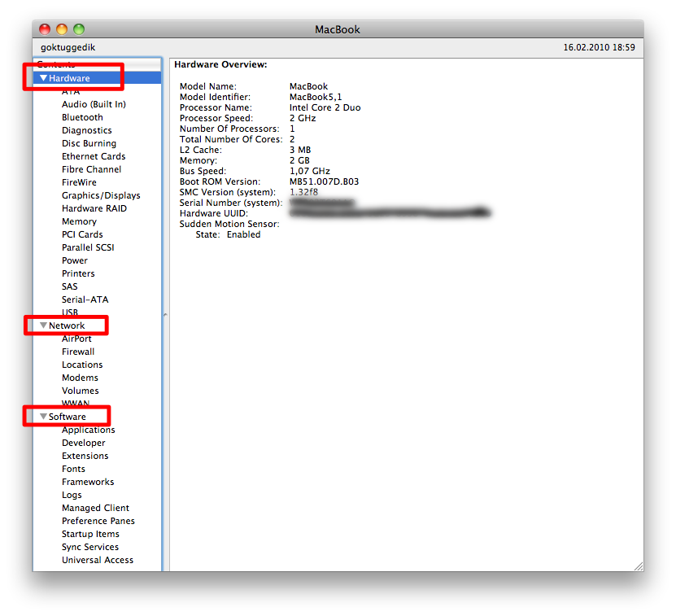Open the Bluetooth hardware entry
This screenshot has height=616, width=676.
click(82, 117)
